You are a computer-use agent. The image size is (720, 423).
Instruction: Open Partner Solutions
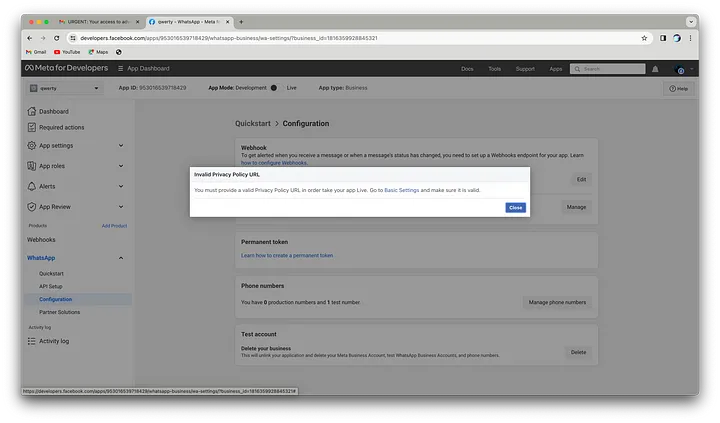pos(59,312)
